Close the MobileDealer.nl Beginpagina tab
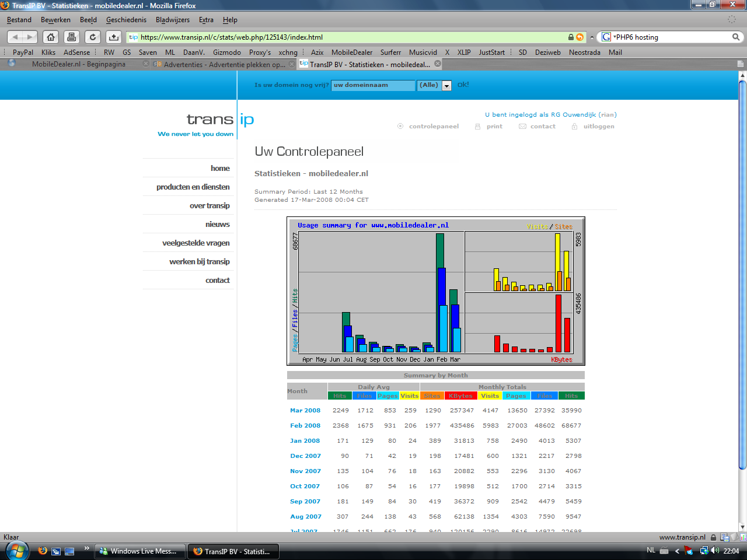Screen dimensions: 747x560 coord(146,64)
